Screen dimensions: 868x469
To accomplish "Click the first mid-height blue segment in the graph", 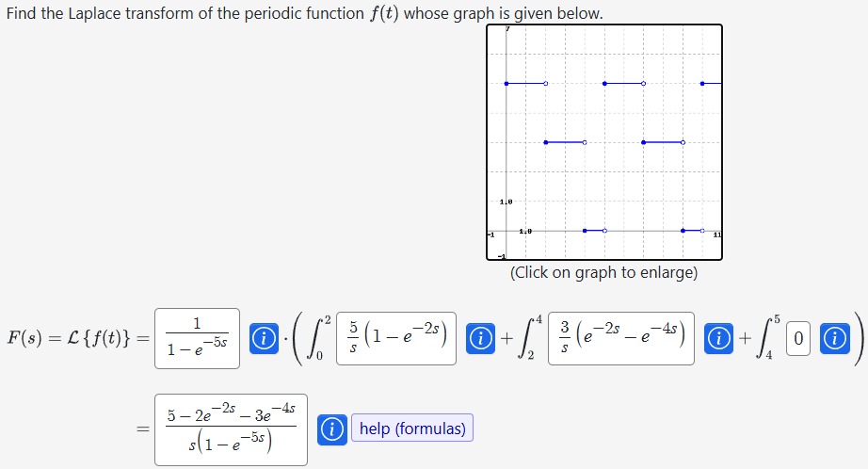I will [x=565, y=142].
